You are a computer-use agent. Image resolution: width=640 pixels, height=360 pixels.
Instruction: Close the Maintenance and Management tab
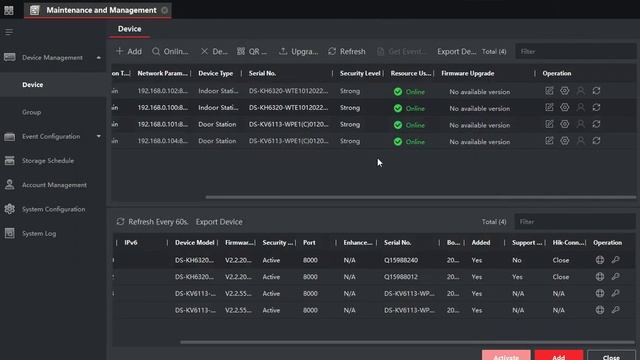coord(164,10)
